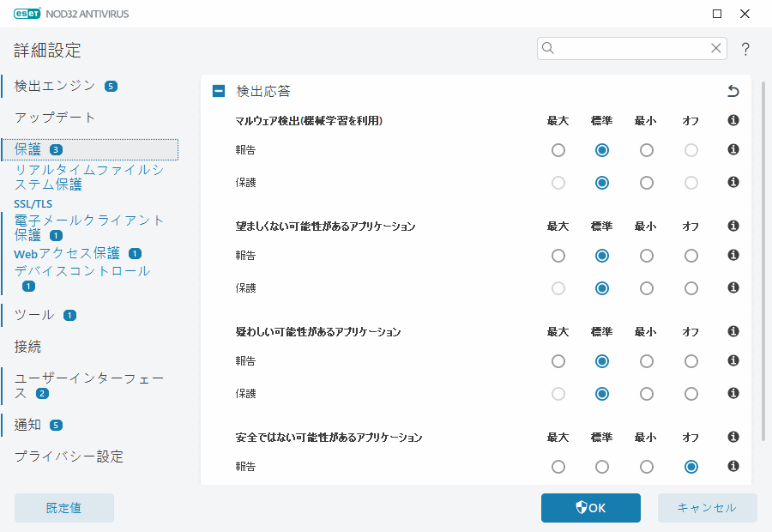
Task: Click the info icon beside 疑わしい可能性があるアプリケーション
Action: click(x=733, y=331)
